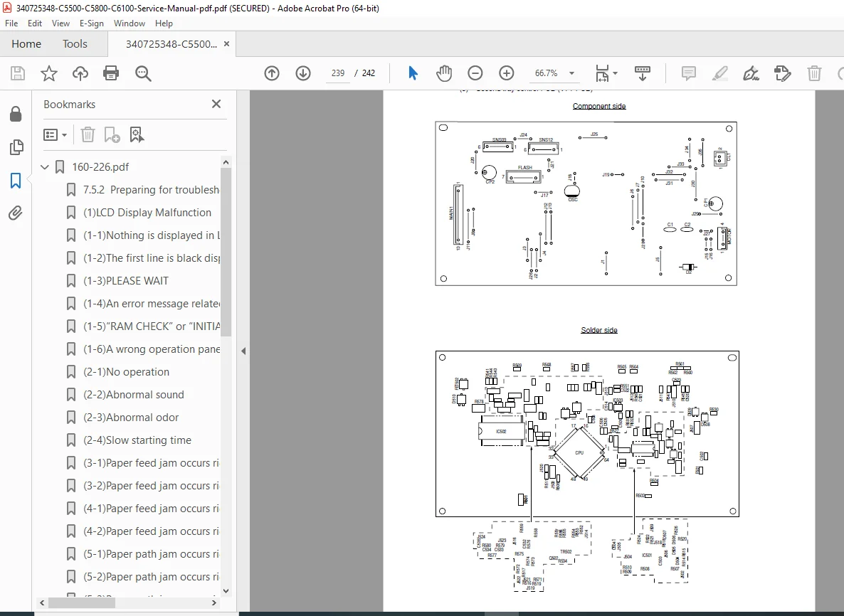Viewport: 844px width, 616px height.
Task: Open the Attachments paperclip panel
Action: 15,213
